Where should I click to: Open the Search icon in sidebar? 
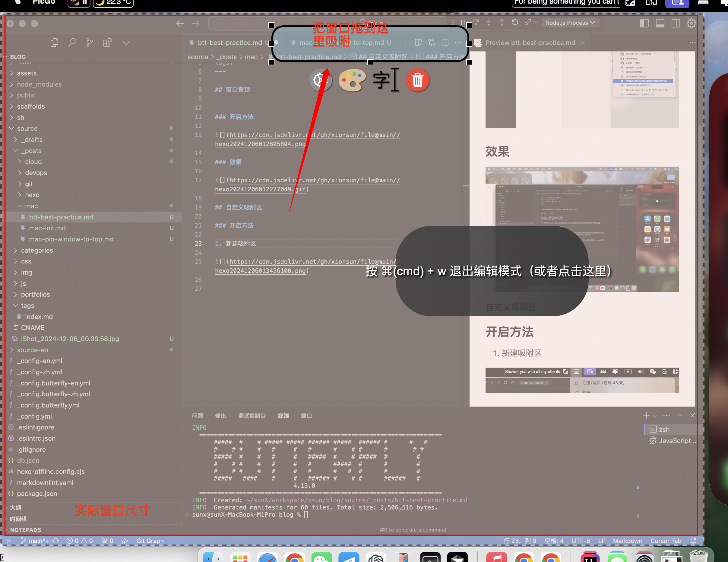coord(72,43)
